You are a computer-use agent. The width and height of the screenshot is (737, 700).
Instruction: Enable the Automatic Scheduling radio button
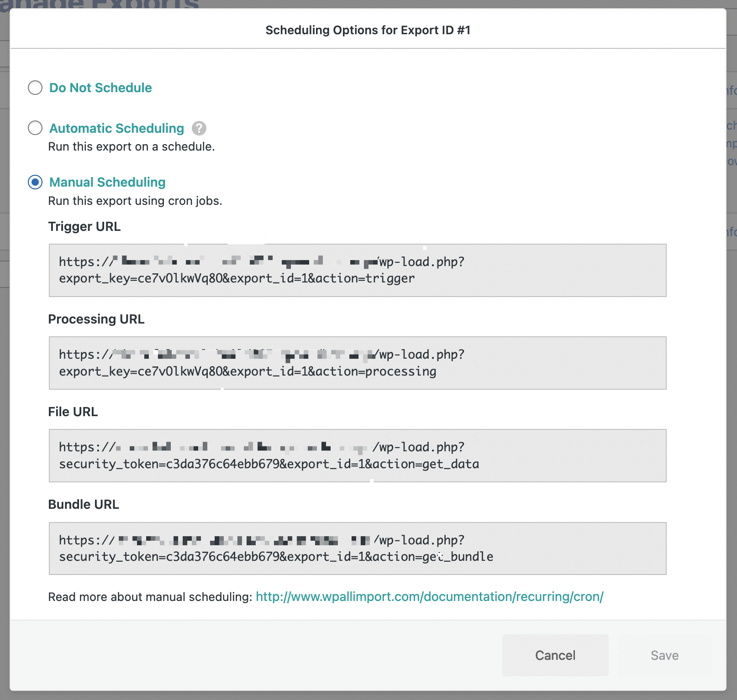pyautogui.click(x=35, y=128)
